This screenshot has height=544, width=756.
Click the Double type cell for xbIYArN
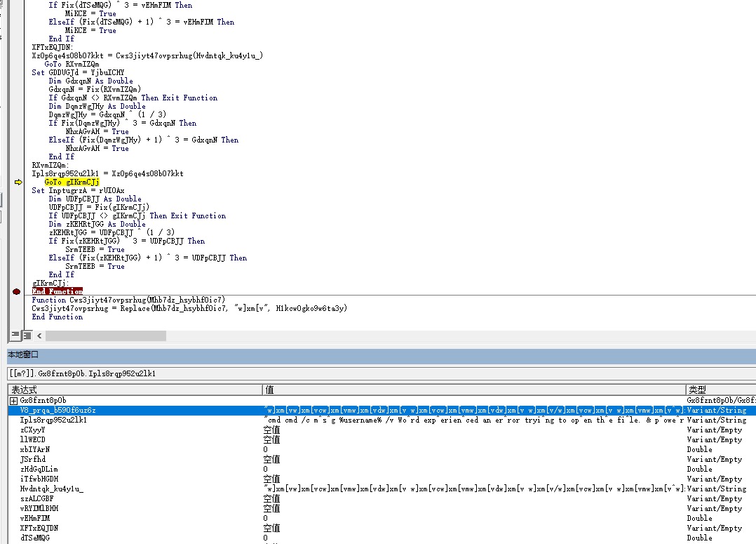pos(721,449)
